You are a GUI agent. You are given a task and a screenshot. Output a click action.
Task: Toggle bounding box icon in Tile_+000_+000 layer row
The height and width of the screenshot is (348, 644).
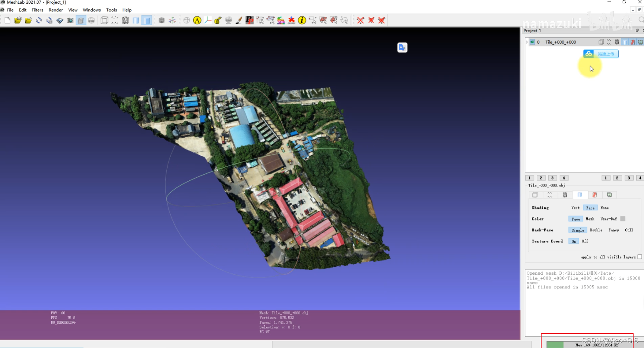[x=601, y=42]
